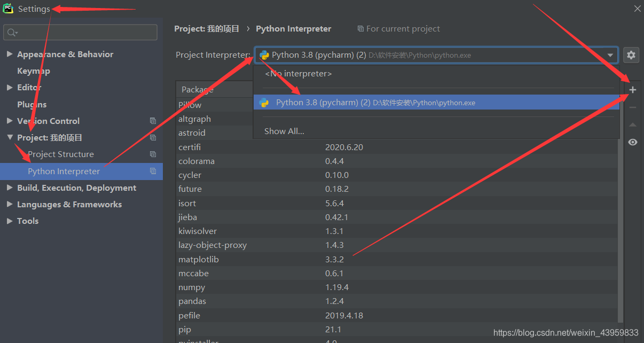Select the numpy package row

tap(397, 287)
